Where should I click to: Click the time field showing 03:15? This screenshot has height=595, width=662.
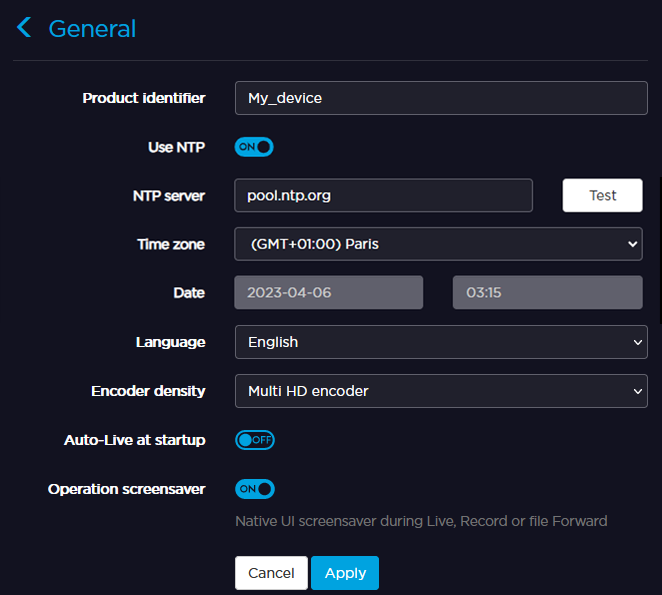tap(547, 293)
